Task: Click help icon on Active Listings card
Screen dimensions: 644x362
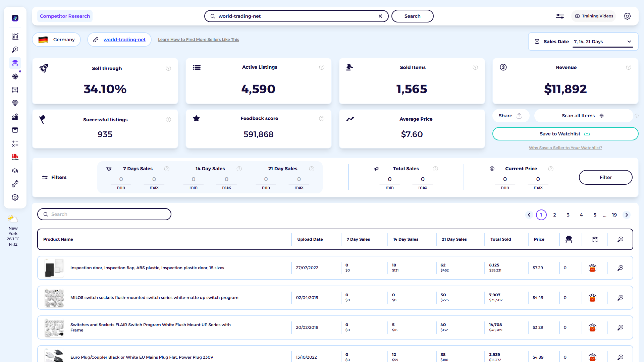Action: click(322, 67)
